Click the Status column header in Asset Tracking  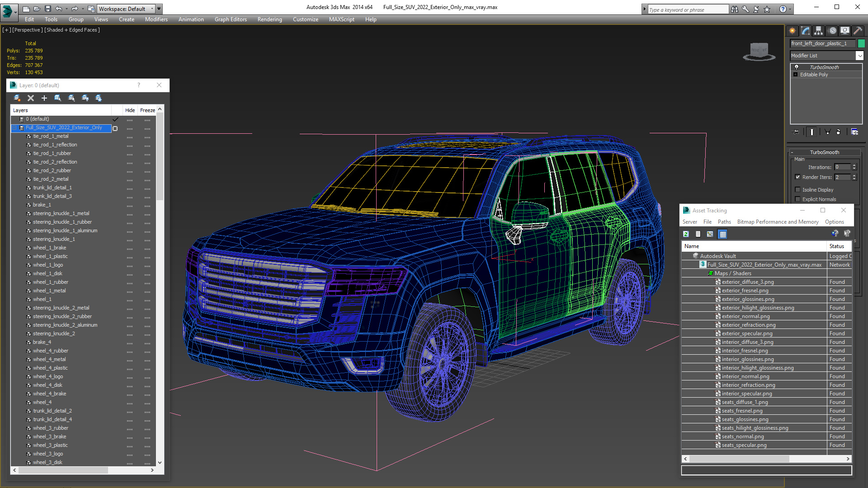(x=839, y=246)
